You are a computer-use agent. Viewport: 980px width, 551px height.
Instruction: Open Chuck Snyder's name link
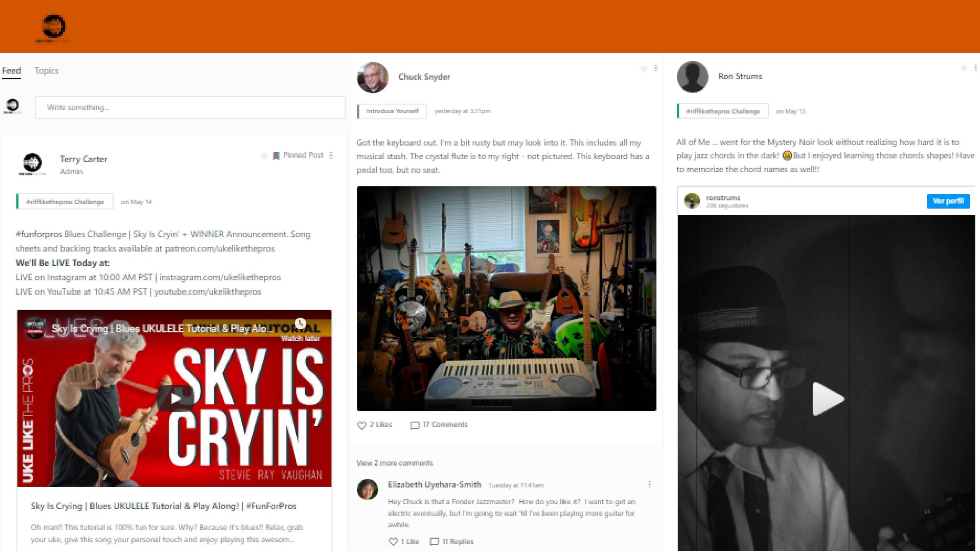click(424, 77)
